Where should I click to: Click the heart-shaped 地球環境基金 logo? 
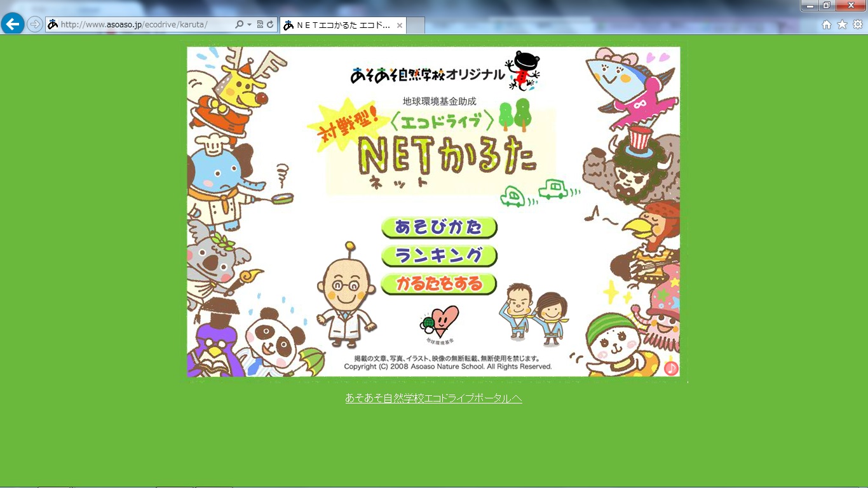tap(439, 325)
